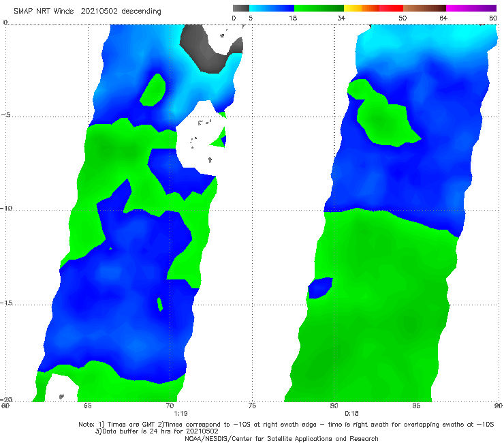Image resolution: width=504 pixels, height=443 pixels.
Task: Click the note line starting 'Note: 1) Times are GMT'
Action: pyautogui.click(x=286, y=425)
